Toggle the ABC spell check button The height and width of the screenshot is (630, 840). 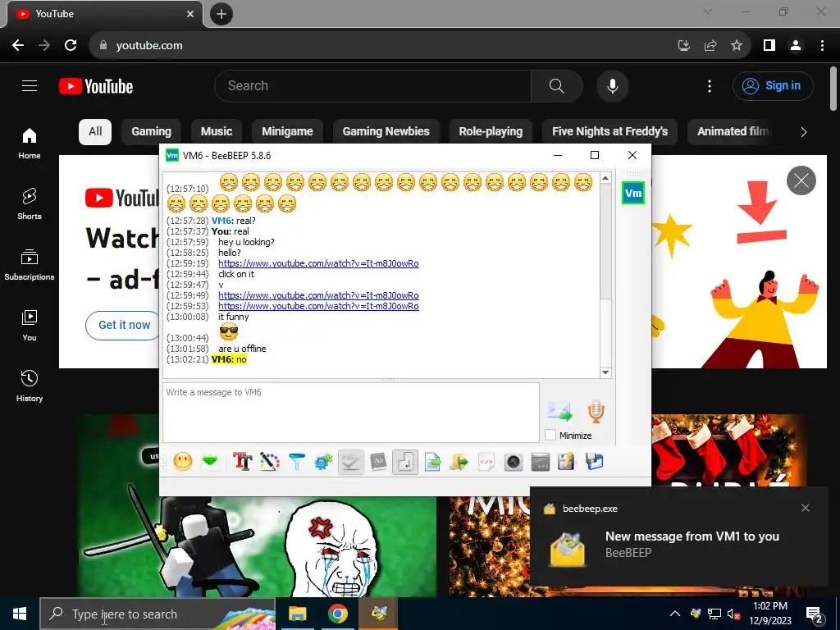[x=351, y=461]
